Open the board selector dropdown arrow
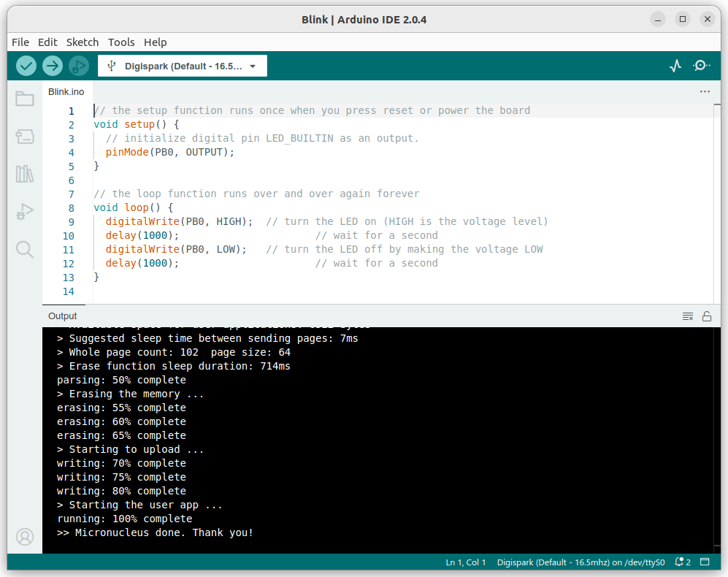728x577 pixels. (253, 66)
